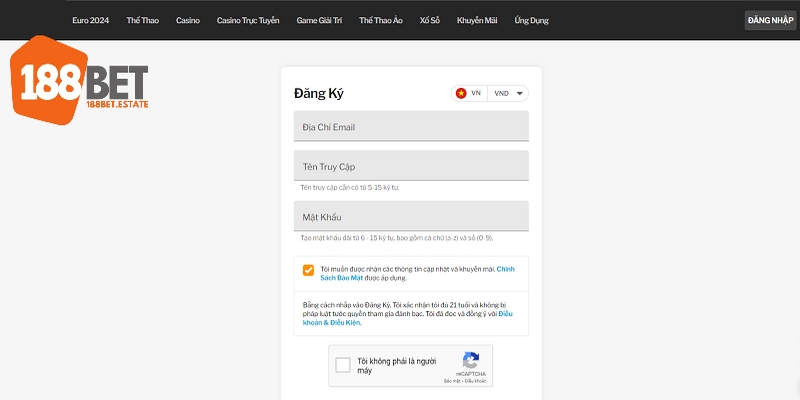Open the Ứng Dụng menu item
Image resolution: width=800 pixels, height=400 pixels.
click(531, 20)
